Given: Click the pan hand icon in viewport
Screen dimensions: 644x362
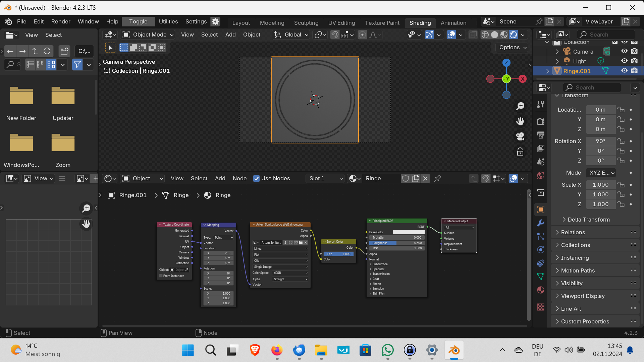Looking at the screenshot, I should click(520, 121).
